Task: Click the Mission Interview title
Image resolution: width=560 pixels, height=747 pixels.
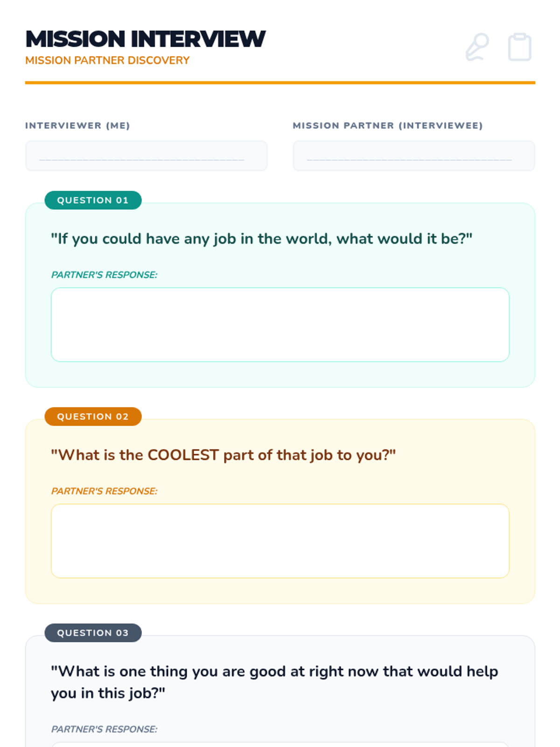Action: 145,39
